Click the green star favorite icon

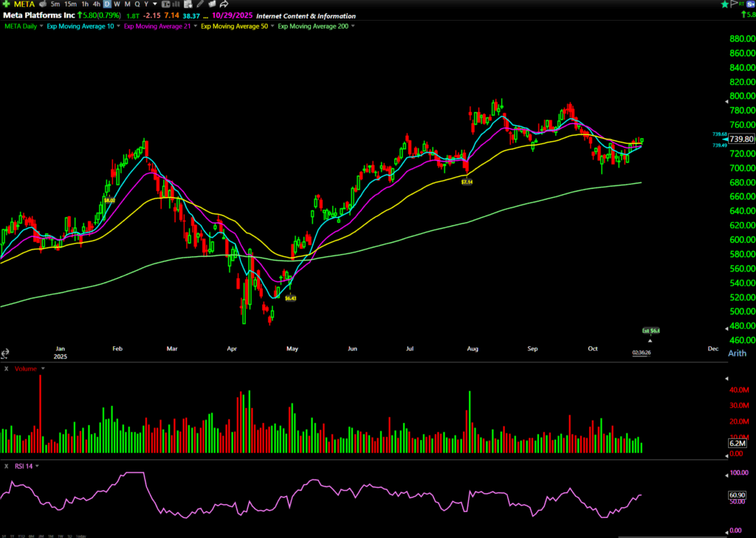(726, 4)
